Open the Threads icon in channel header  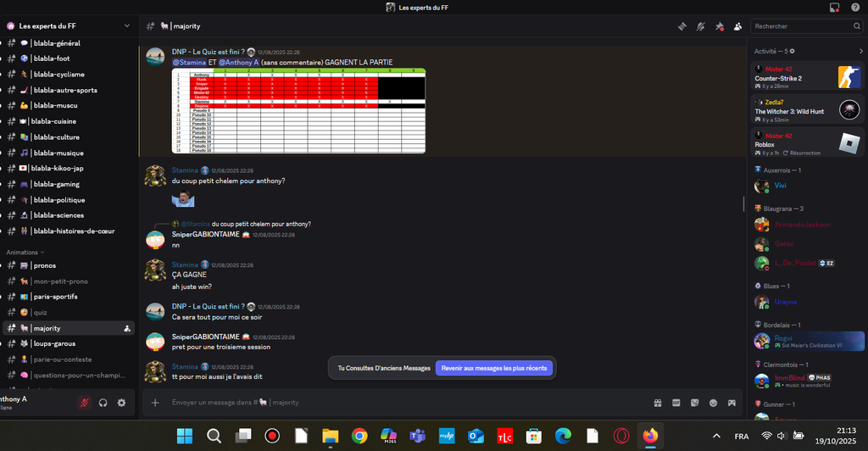pos(682,26)
